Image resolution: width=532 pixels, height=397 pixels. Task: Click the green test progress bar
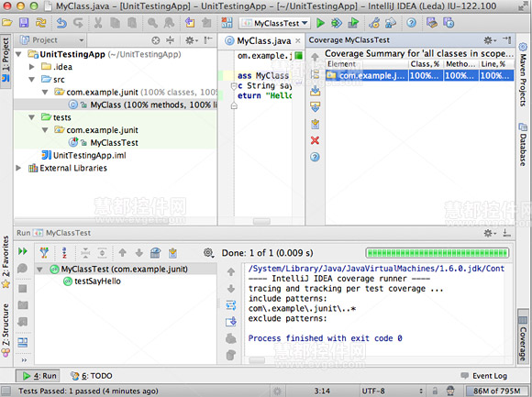[x=438, y=253]
